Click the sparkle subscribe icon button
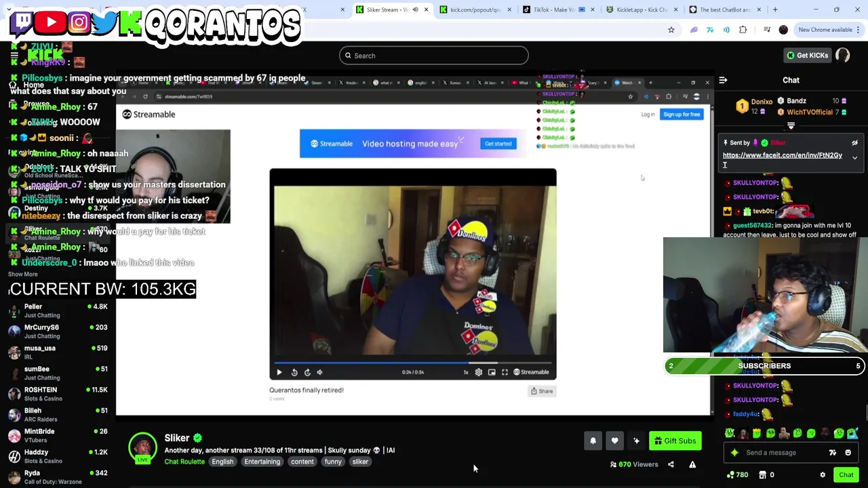This screenshot has width=868, height=488. (636, 441)
